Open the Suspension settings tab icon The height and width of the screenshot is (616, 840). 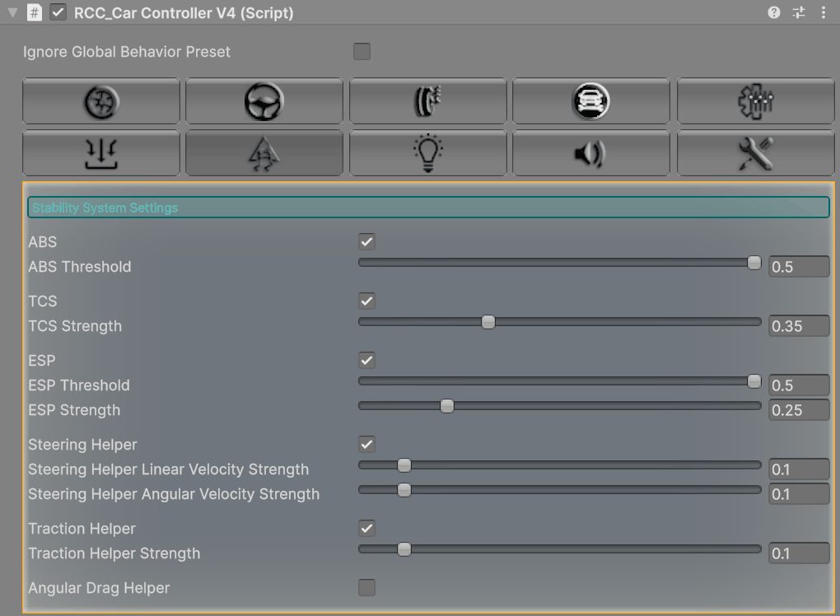[x=101, y=153]
